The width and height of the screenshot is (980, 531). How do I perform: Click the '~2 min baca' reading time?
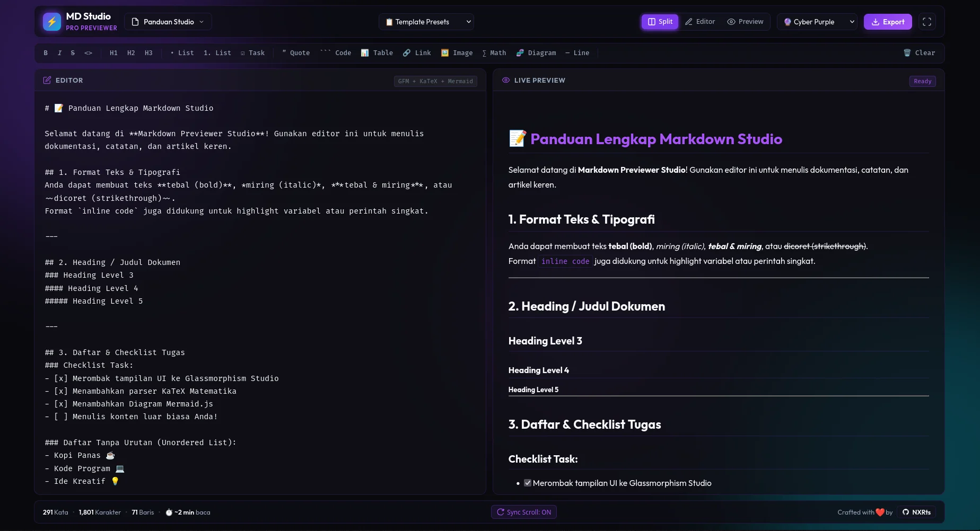click(188, 512)
